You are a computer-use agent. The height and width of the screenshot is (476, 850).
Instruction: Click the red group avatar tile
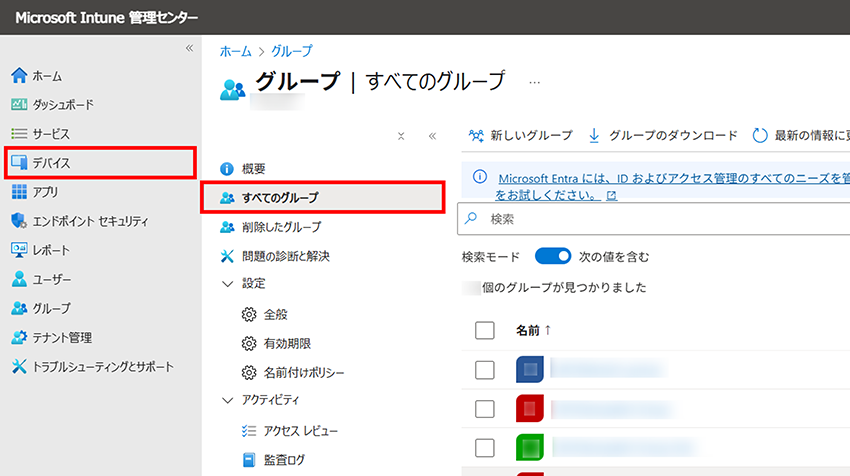point(530,409)
